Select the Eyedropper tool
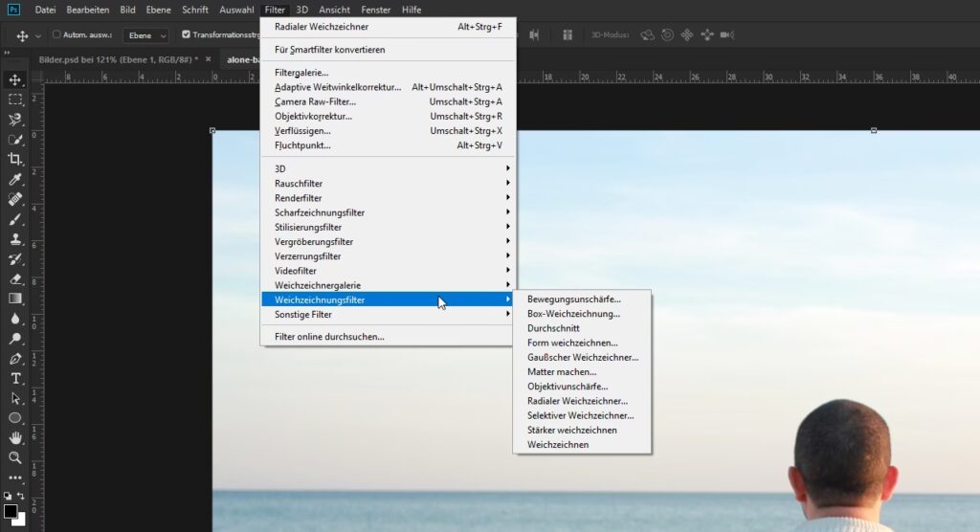The width and height of the screenshot is (980, 532). click(15, 179)
